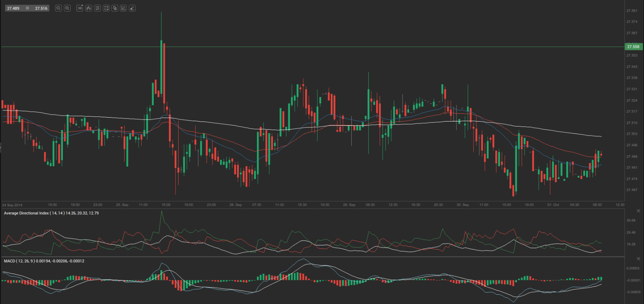Close the MACD indicator panel
The height and width of the screenshot is (304, 644).
click(639, 259)
